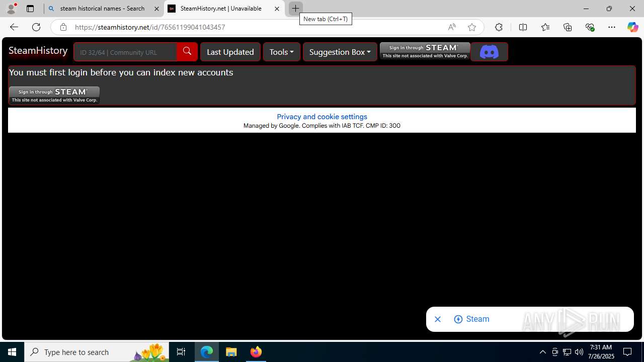Sign in through Steam below login message
The image size is (644, 362).
[54, 95]
